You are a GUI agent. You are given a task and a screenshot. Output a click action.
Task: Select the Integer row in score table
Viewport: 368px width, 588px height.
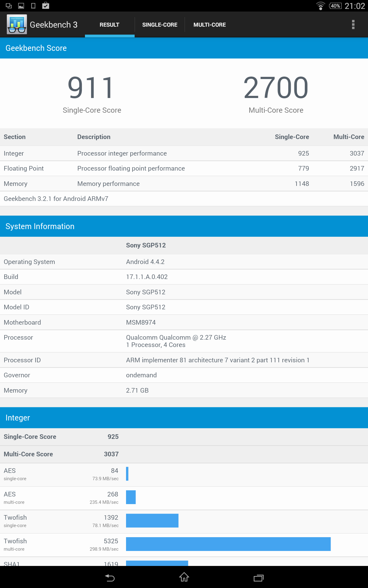(x=184, y=153)
